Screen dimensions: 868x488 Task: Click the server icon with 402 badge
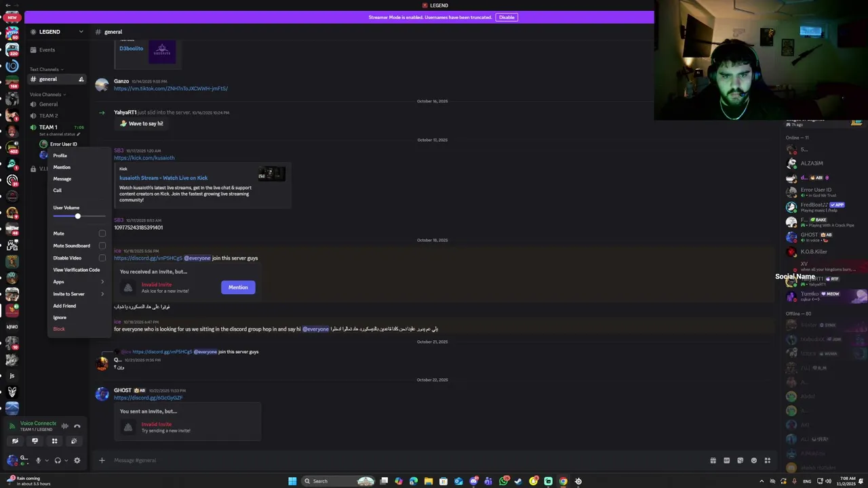click(12, 147)
